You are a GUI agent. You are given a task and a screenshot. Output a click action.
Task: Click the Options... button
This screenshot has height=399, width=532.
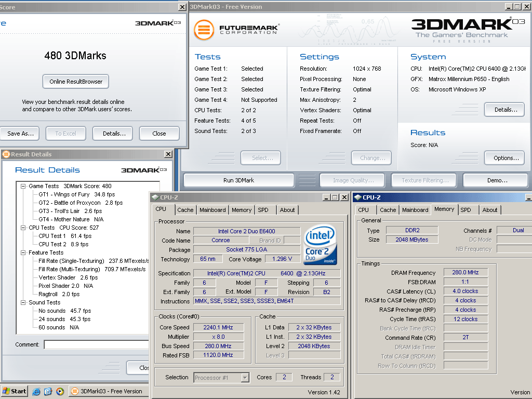[x=504, y=158]
